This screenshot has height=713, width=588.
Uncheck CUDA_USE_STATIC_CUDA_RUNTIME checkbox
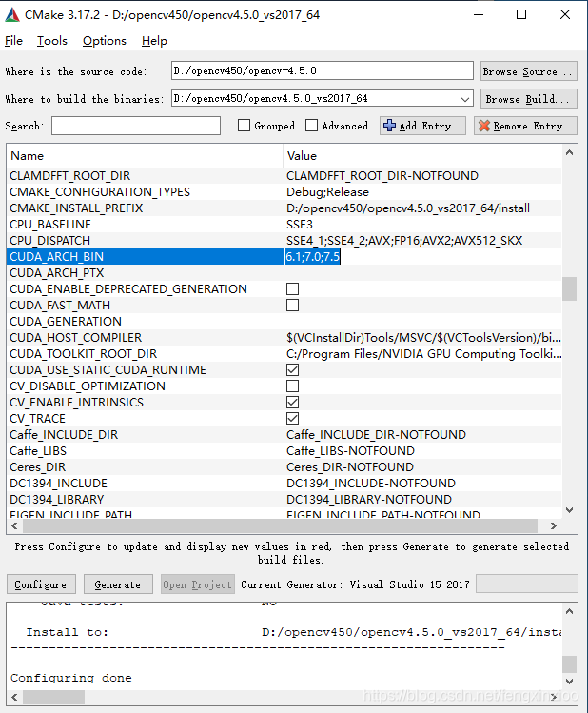point(293,370)
